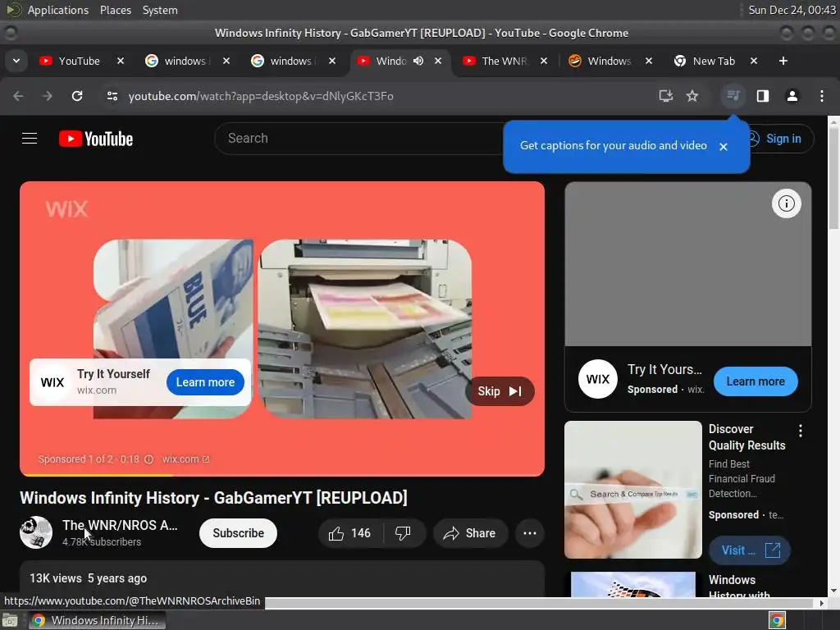Switch to the New Tab tab
Screen dimensions: 840x630
click(x=713, y=61)
